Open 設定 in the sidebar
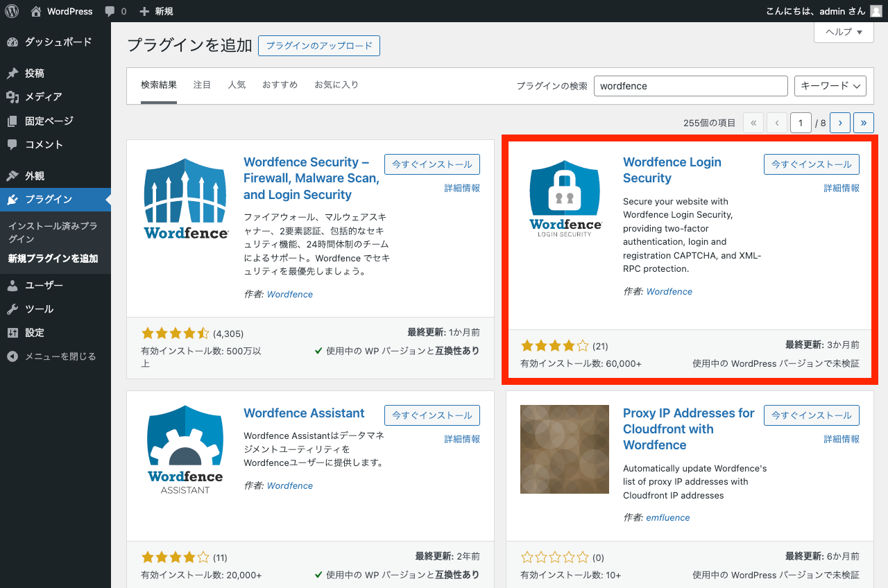 (55, 332)
